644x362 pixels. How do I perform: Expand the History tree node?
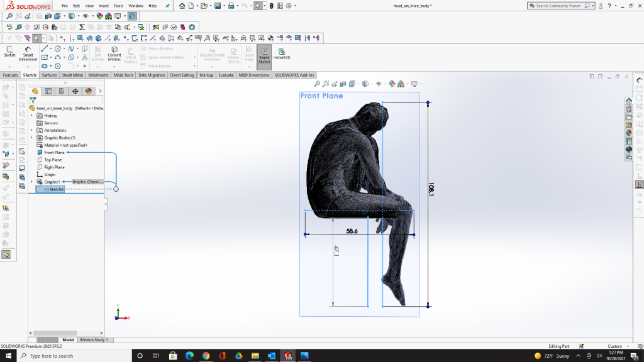coord(31,116)
